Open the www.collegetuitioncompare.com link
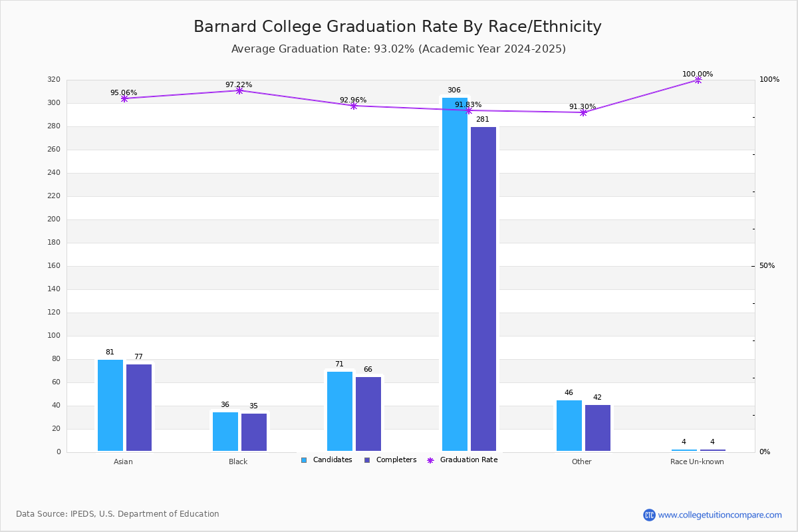Image resolution: width=798 pixels, height=532 pixels. click(x=720, y=515)
